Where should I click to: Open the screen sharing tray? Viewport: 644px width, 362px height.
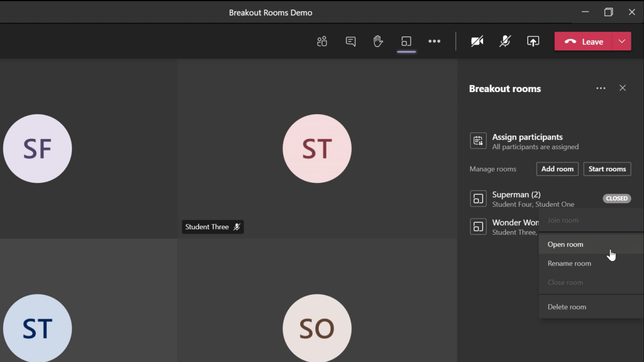pos(533,41)
